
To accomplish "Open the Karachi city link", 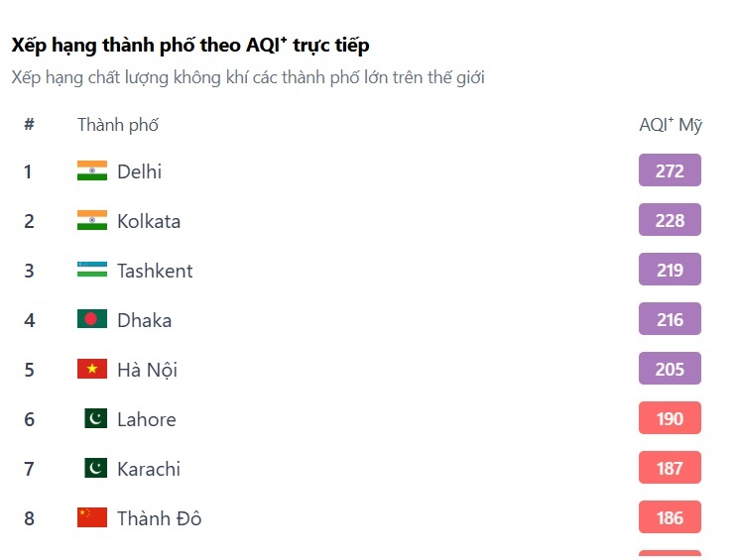I will click(149, 469).
